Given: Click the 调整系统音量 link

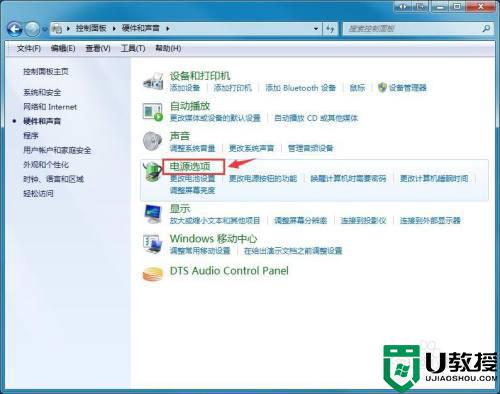Looking at the screenshot, I should click(x=192, y=148).
